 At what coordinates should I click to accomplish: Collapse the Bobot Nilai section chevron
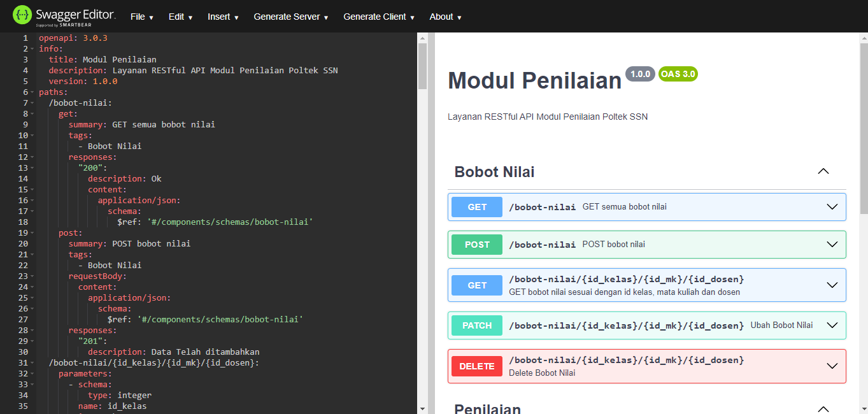(823, 172)
